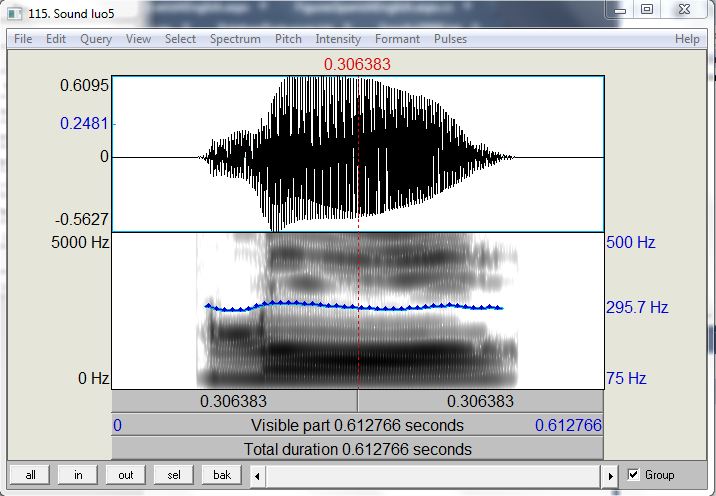This screenshot has width=716, height=496.
Task: Click the 0.6095 amplitude maximum label
Action: click(84, 85)
